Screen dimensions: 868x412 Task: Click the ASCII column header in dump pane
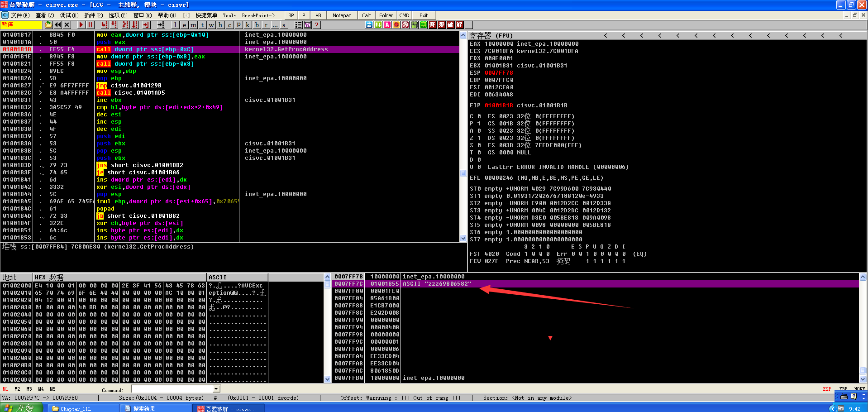[237, 277]
